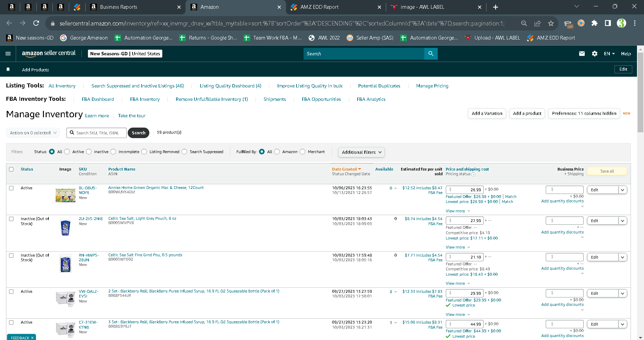Open the Help link in the header
Image resolution: width=644 pixels, height=340 pixels.
pos(626,54)
